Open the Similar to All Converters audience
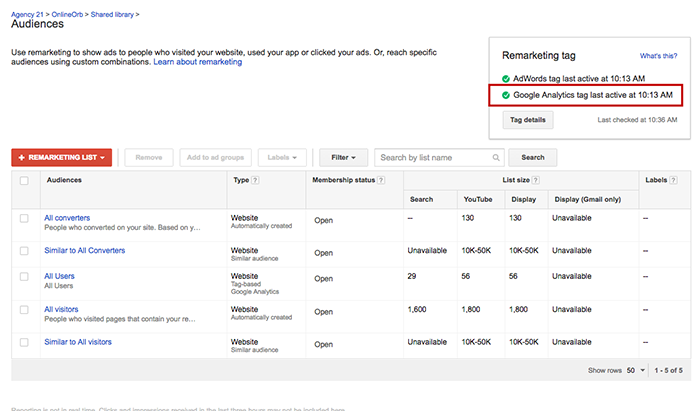The image size is (700, 411). [84, 250]
